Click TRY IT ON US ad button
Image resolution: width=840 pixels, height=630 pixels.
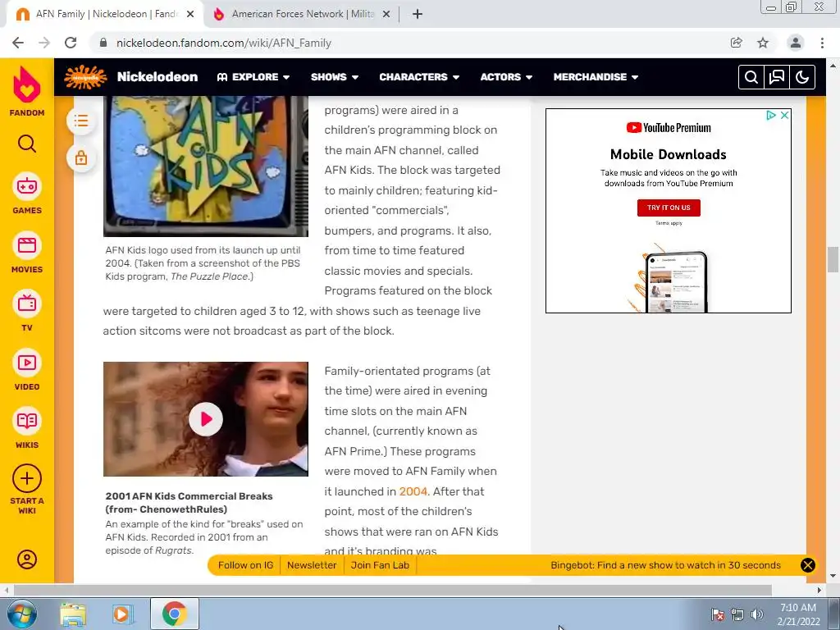[x=669, y=208]
